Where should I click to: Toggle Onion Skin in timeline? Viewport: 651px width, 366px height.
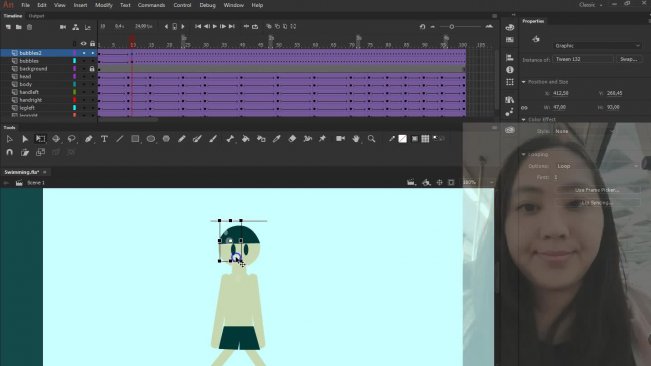click(269, 27)
